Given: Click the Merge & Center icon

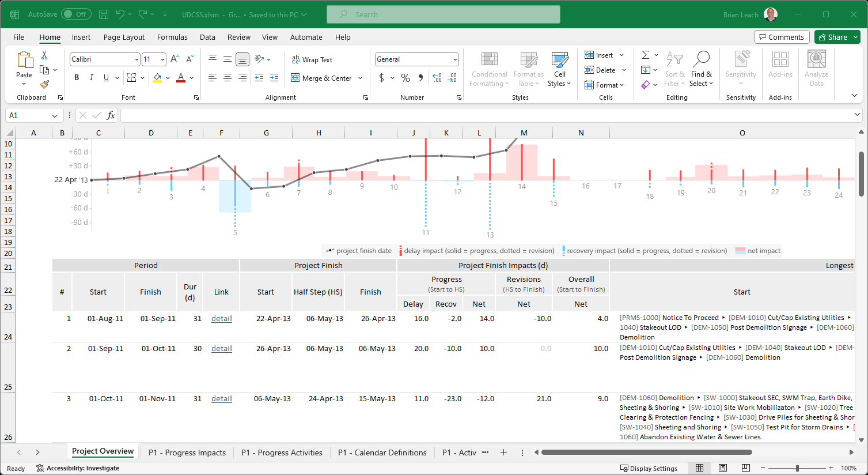Looking at the screenshot, I should (x=295, y=78).
